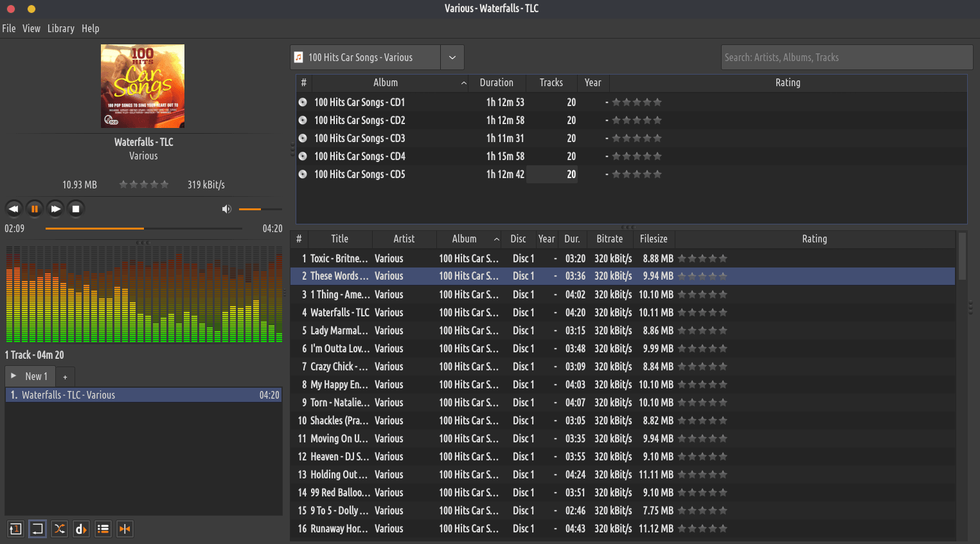Open the File menu
Image resolution: width=980 pixels, height=544 pixels.
tap(9, 28)
